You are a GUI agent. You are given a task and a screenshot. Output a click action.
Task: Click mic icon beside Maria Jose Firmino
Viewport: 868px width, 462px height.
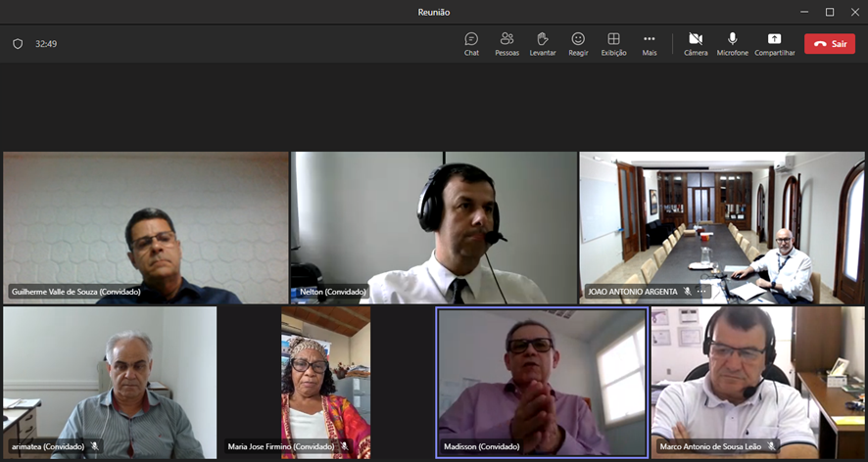[344, 446]
